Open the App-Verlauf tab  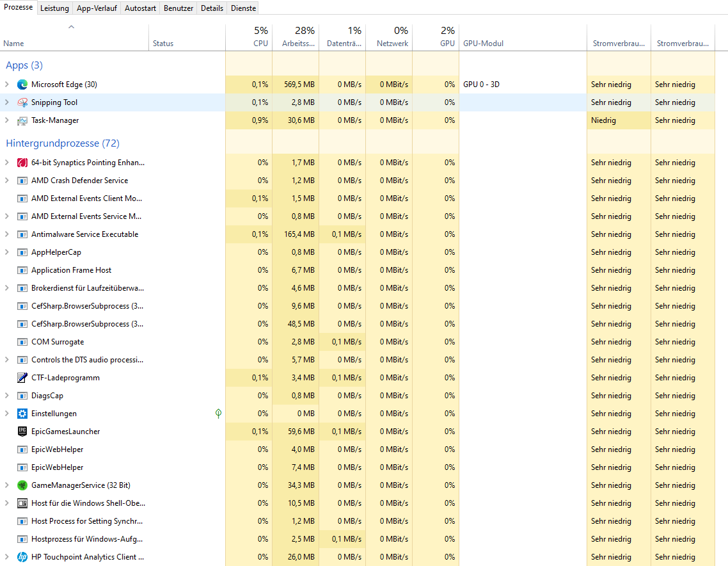[x=97, y=8]
